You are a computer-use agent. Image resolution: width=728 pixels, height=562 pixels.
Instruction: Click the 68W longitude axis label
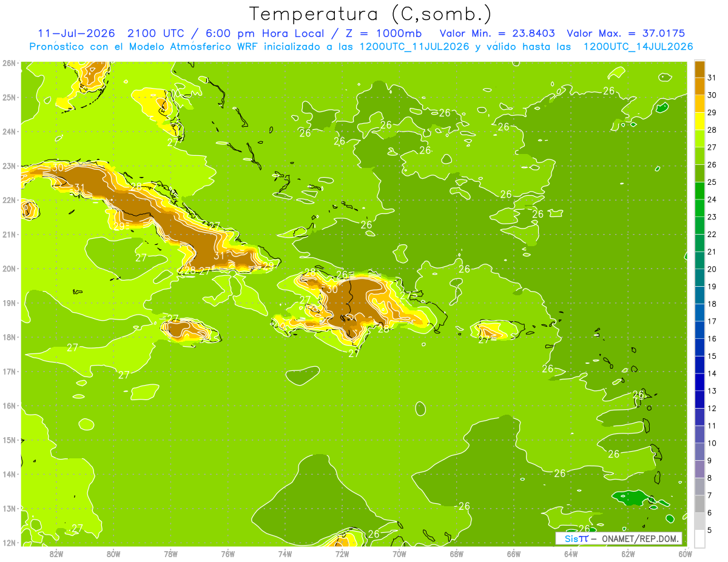[456, 554]
